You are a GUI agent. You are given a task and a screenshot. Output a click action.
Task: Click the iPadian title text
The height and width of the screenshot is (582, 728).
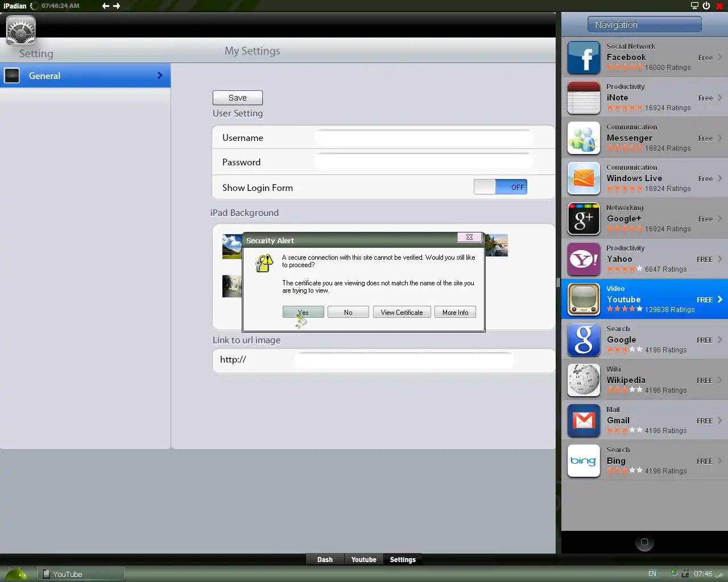[15, 6]
